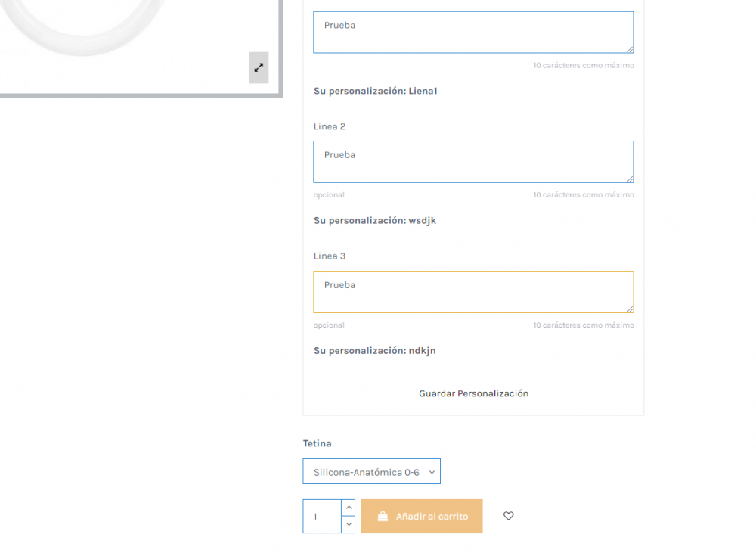The width and height of the screenshot is (756, 559).
Task: Click resize handle of Linea 2 text area
Action: [630, 179]
